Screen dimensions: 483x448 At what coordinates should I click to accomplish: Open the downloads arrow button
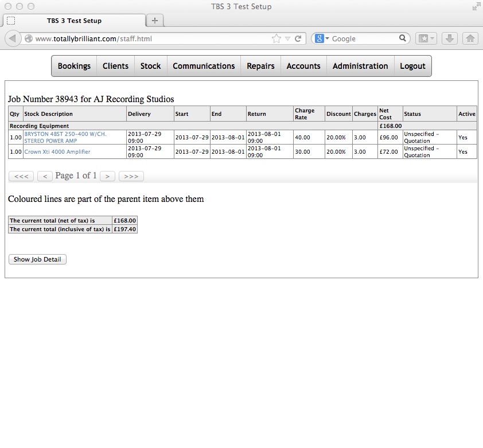click(449, 38)
